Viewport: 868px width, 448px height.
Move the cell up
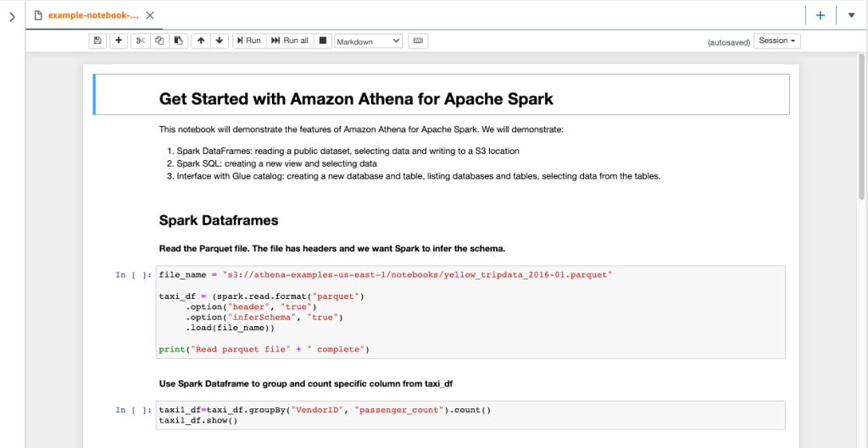point(201,41)
